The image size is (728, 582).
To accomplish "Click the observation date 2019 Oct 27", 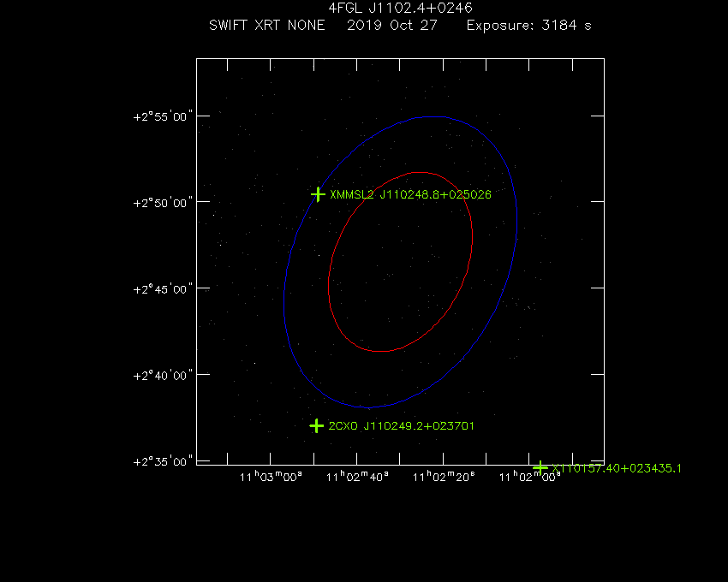I will pyautogui.click(x=392, y=25).
